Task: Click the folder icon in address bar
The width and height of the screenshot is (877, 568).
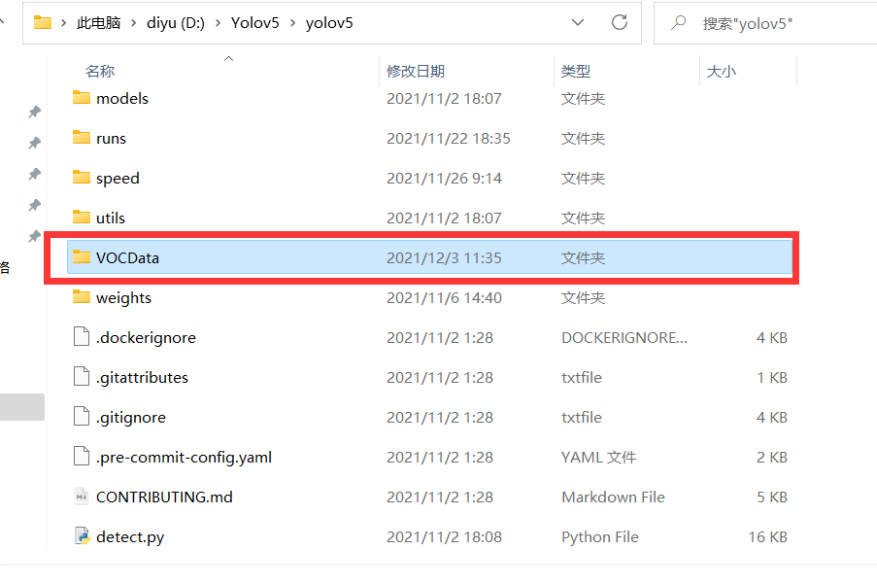Action: coord(43,22)
